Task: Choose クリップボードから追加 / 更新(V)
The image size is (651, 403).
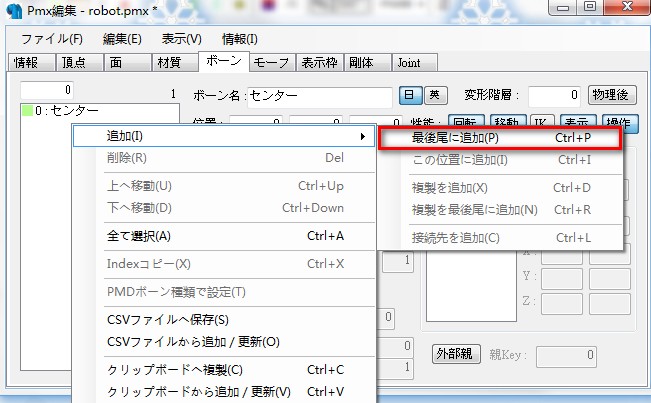Action: tap(224, 392)
